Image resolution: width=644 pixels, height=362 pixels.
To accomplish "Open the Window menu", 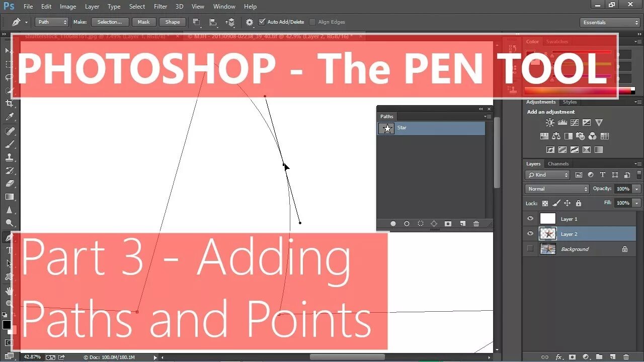I will (224, 7).
